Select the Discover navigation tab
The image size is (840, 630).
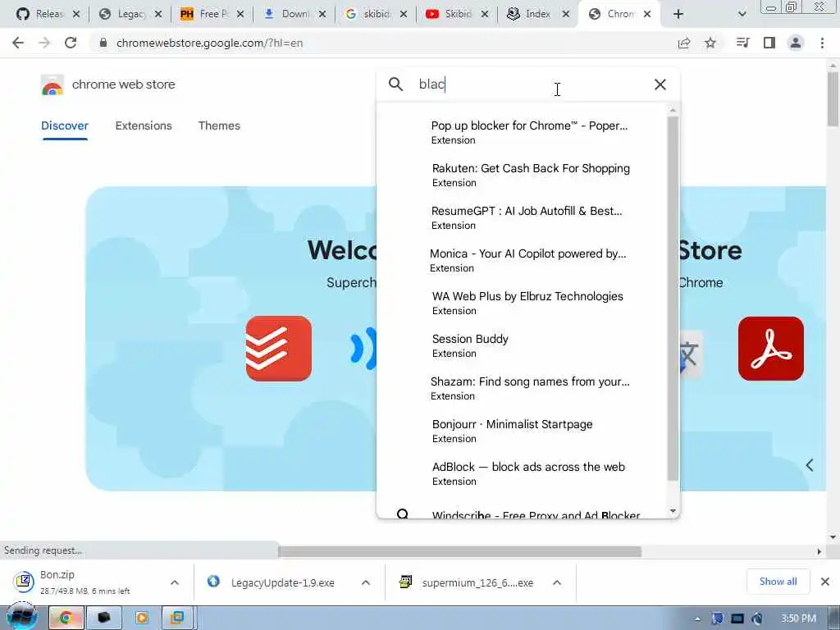pyautogui.click(x=65, y=126)
